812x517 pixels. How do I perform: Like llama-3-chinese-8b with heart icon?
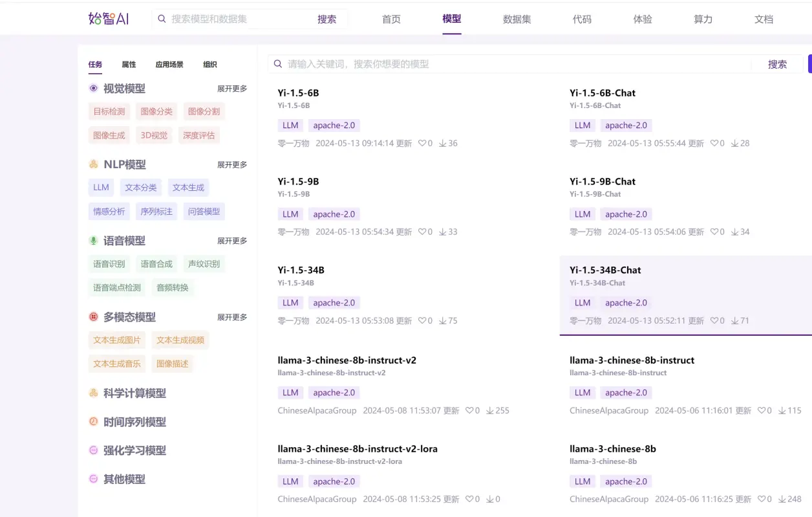(762, 499)
